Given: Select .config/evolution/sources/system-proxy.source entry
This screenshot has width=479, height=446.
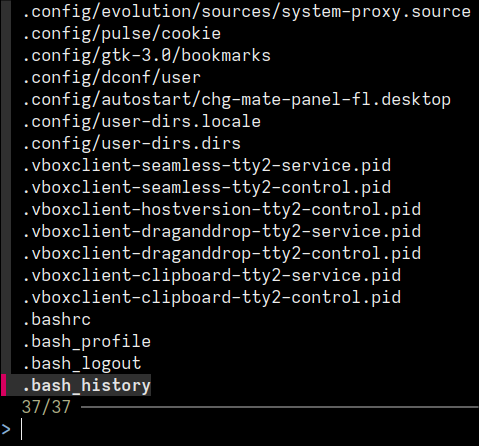Looking at the screenshot, I should 246,12.
